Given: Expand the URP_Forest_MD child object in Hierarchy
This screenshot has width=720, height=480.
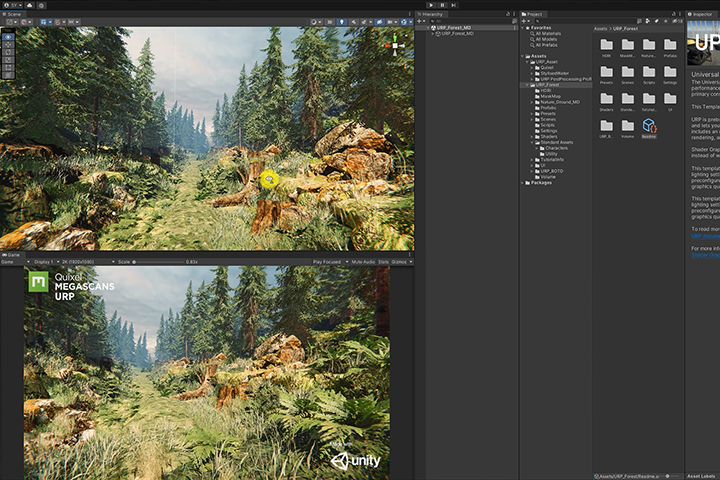Looking at the screenshot, I should (433, 34).
